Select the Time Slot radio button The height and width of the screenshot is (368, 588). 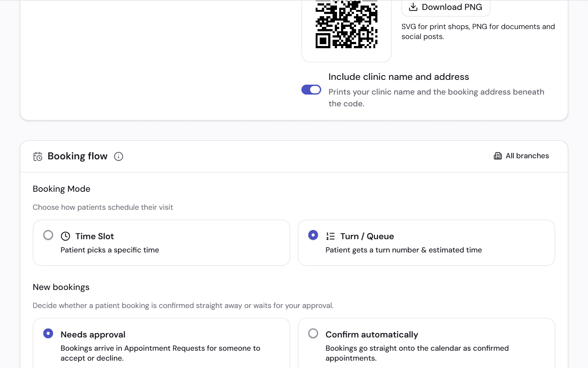click(48, 235)
